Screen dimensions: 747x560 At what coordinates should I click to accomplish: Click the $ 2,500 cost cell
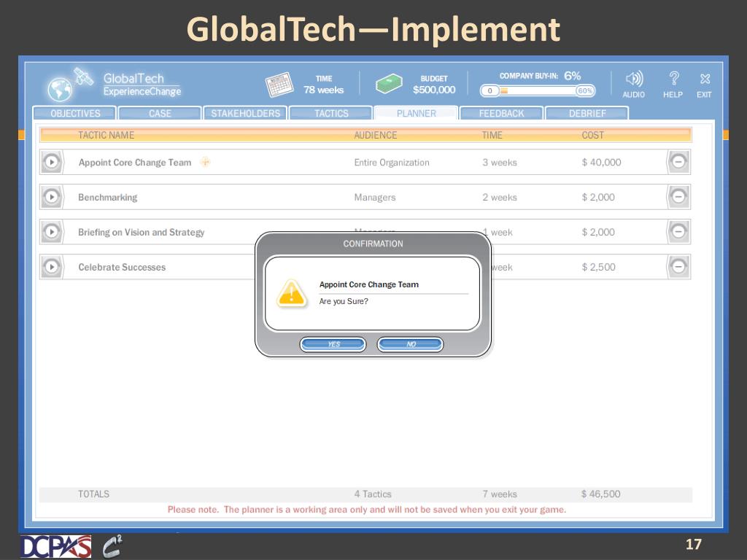[x=598, y=267]
